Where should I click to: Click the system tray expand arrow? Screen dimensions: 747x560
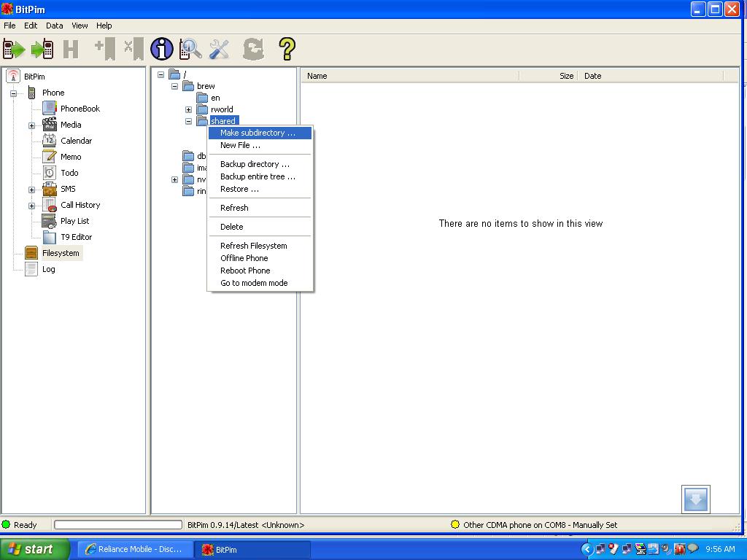(x=587, y=550)
